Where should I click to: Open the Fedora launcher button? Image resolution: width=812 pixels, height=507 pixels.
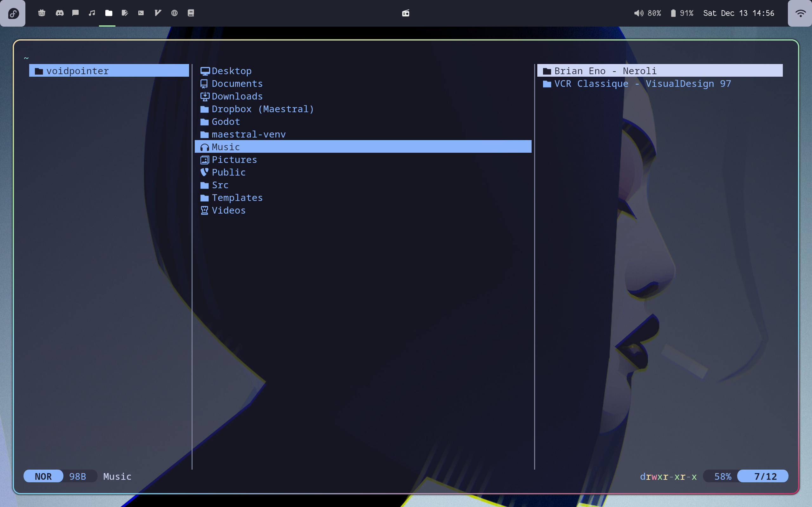(13, 13)
